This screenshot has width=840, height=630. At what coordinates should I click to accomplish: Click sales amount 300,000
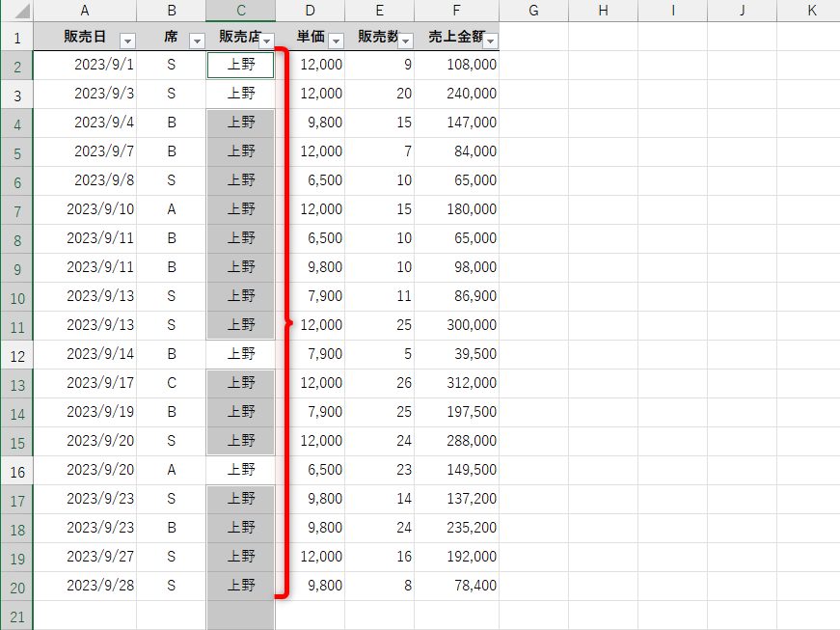(x=456, y=325)
